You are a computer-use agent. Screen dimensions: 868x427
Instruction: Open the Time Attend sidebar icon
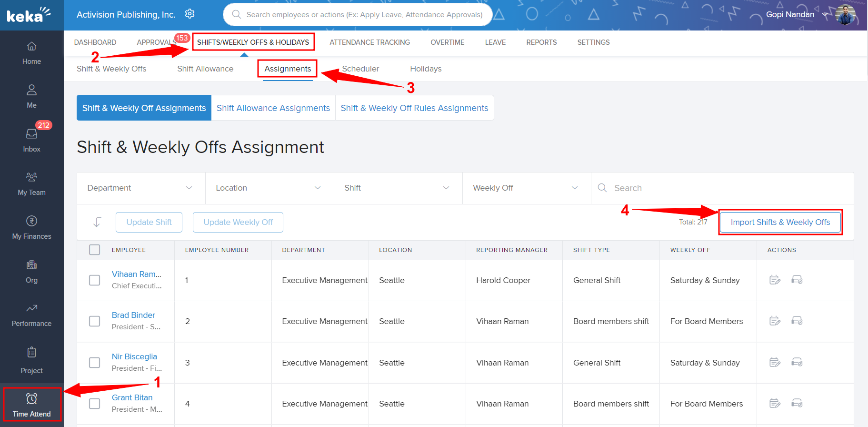tap(31, 404)
